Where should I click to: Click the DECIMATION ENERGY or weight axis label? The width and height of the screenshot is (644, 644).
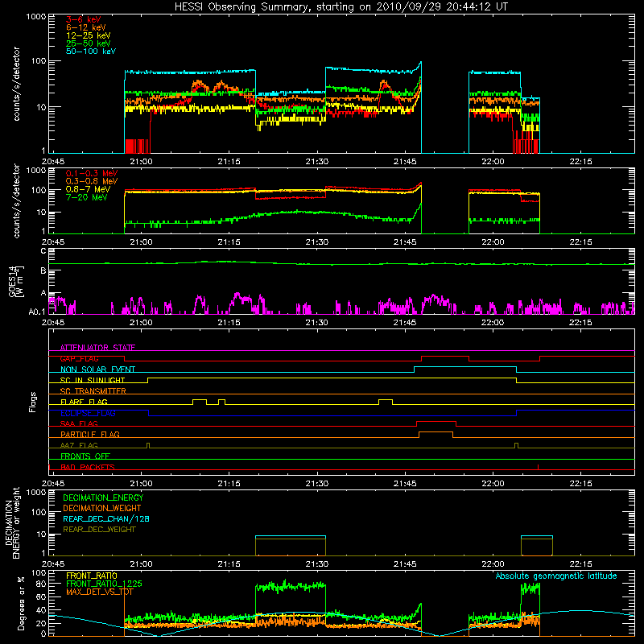[x=12, y=522]
